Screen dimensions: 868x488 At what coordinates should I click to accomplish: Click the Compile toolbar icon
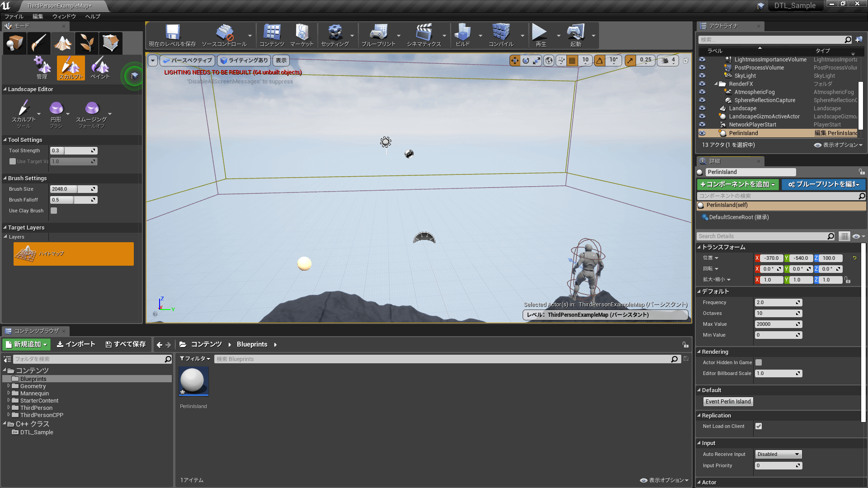pyautogui.click(x=501, y=35)
